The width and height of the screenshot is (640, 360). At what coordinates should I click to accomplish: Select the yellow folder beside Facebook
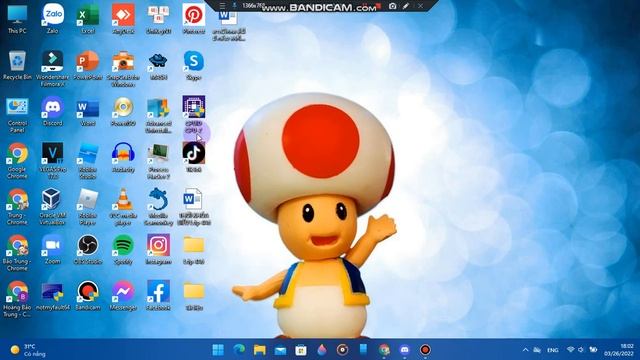coord(194,296)
